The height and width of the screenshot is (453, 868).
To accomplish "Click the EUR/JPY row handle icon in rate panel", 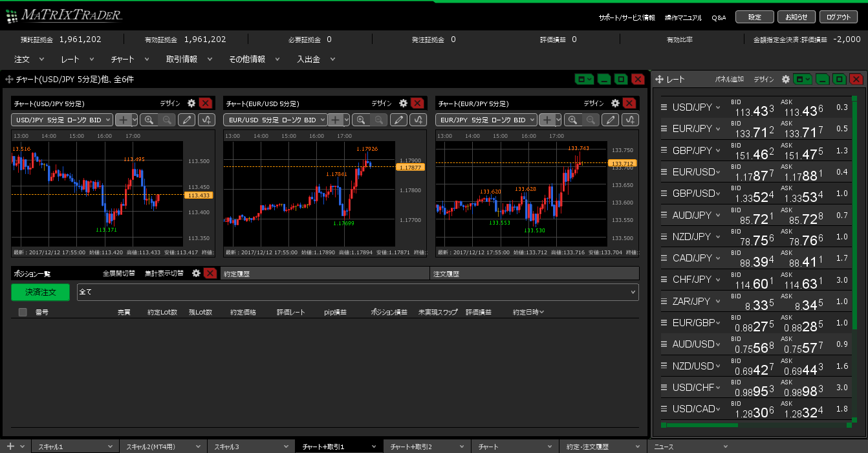I will [664, 129].
